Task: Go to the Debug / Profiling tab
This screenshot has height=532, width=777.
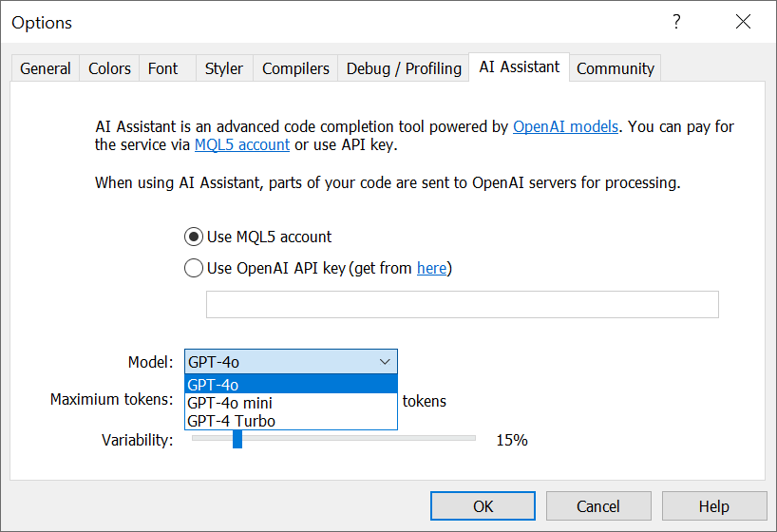Action: coord(404,68)
